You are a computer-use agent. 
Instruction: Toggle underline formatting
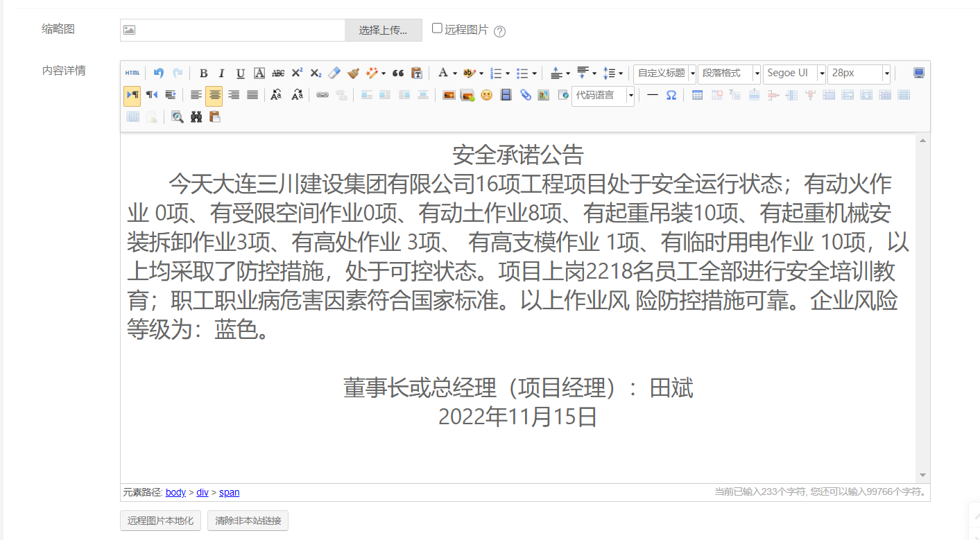click(241, 73)
